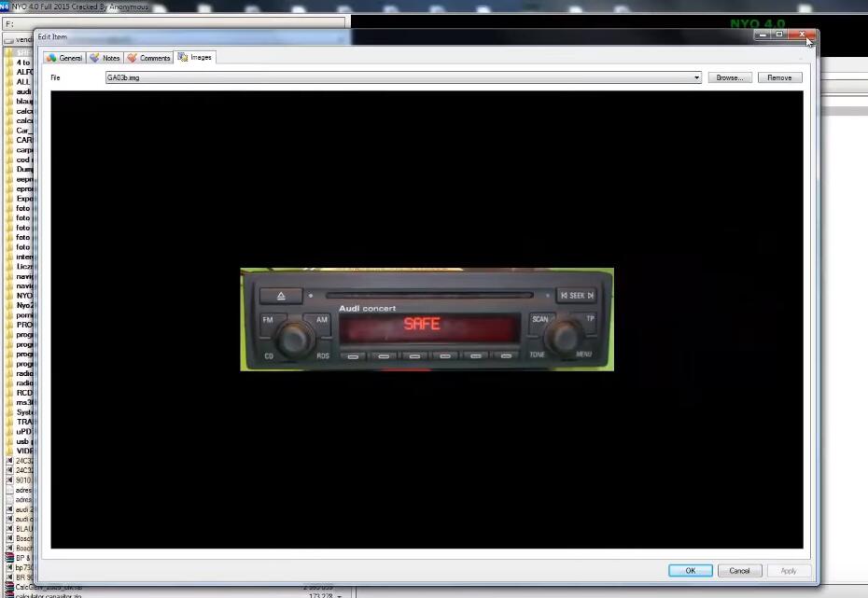
Task: Cancel the Edit Item dialog
Action: 739,570
